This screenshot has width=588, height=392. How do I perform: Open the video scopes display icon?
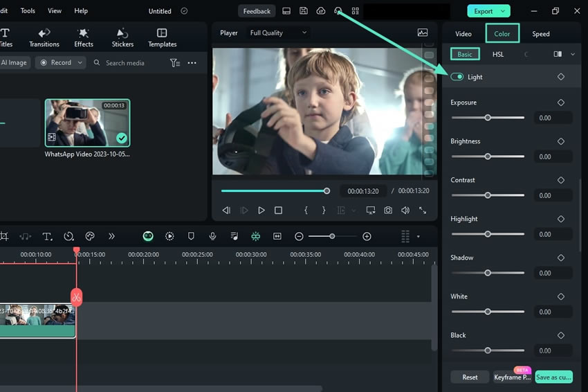click(423, 33)
